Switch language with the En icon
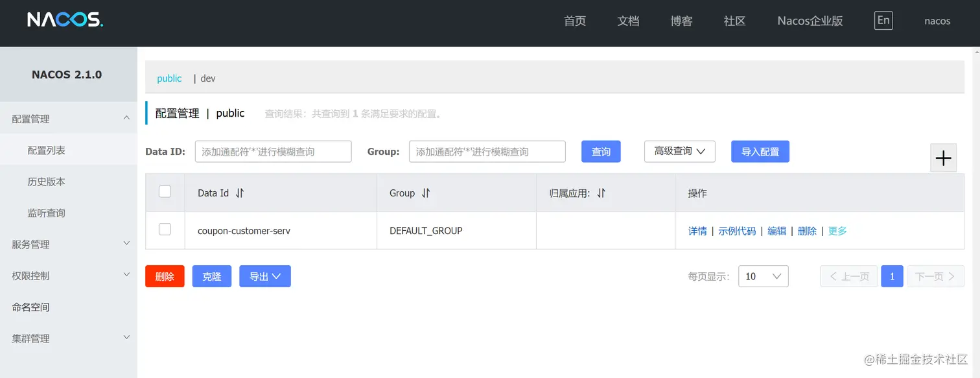 click(x=883, y=20)
